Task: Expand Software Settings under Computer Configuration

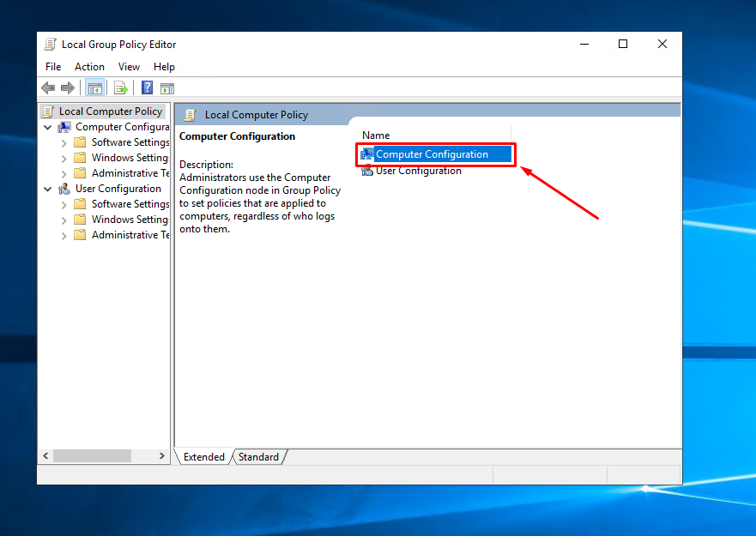Action: [64, 143]
